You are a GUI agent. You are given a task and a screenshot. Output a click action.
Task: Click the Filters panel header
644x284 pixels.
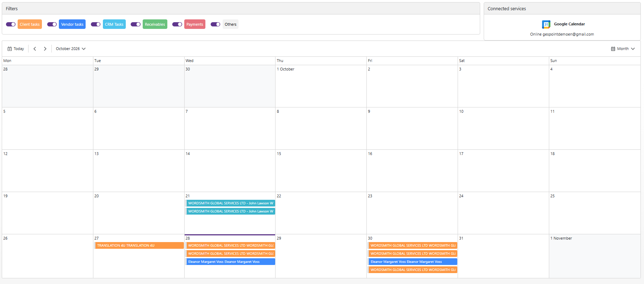coord(241,8)
